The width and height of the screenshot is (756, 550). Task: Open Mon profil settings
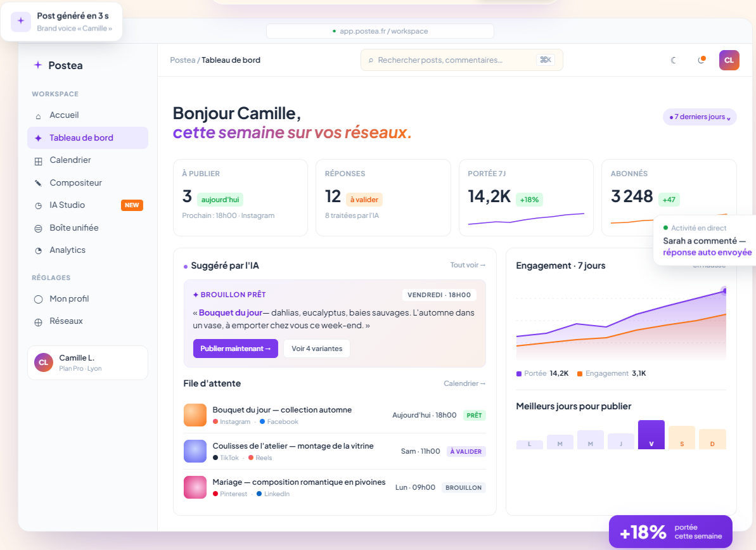click(x=87, y=299)
